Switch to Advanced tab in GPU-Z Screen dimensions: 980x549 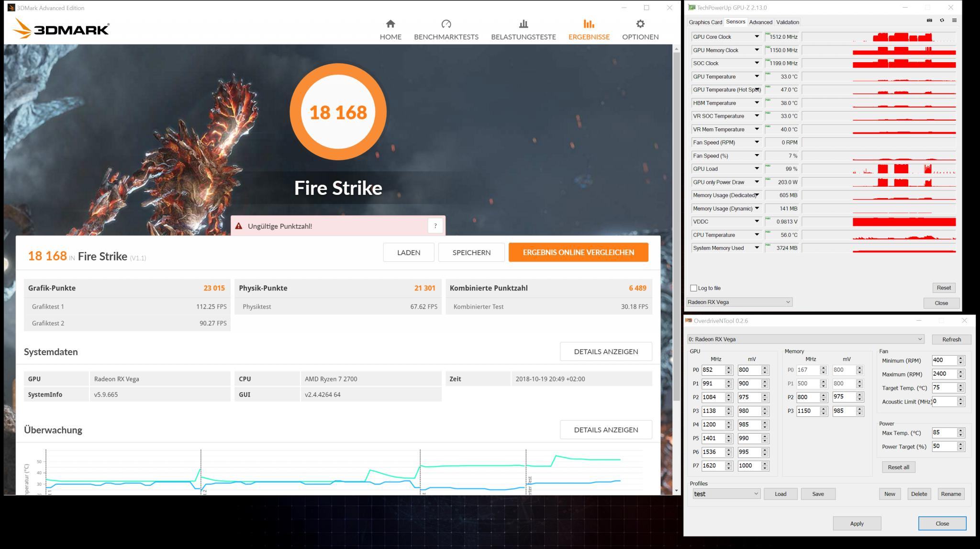point(760,22)
